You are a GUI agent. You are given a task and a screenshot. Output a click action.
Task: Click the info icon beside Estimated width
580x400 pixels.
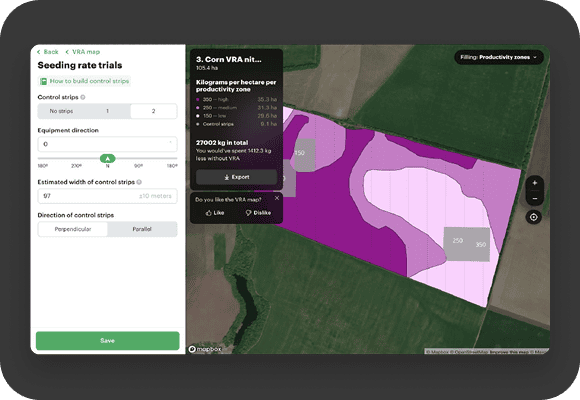pos(139,182)
